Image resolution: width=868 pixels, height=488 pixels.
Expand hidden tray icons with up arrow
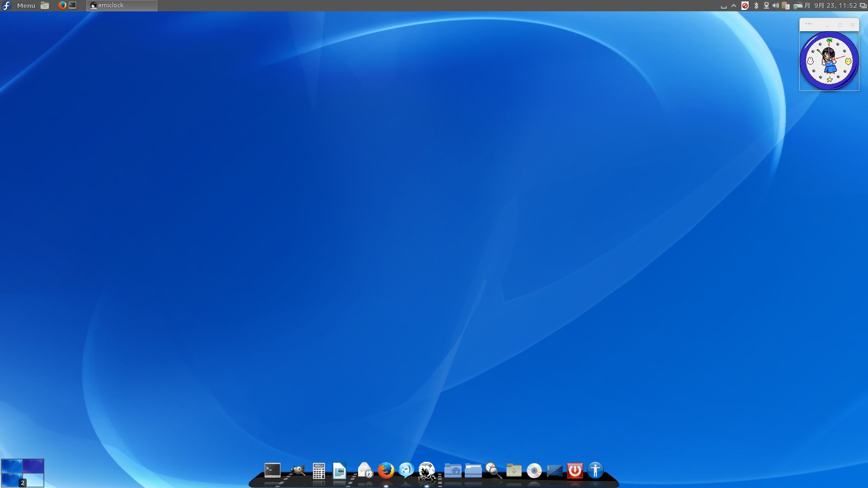coord(734,5)
